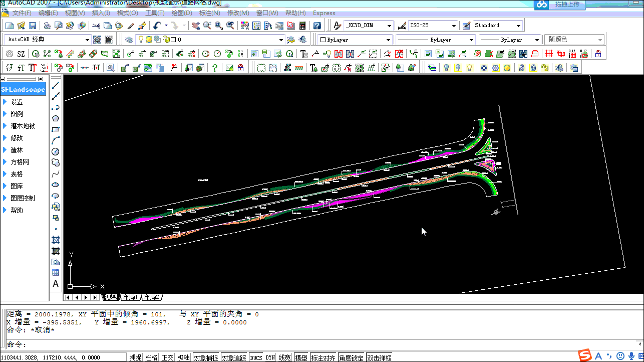Open the ISO-25 dimension style dropdown
The image size is (644, 362).
point(454,26)
